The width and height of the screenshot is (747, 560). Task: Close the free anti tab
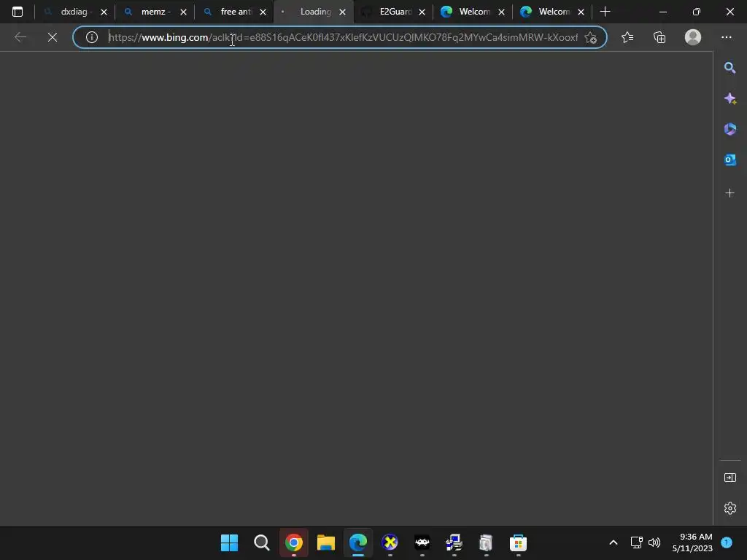(x=263, y=12)
